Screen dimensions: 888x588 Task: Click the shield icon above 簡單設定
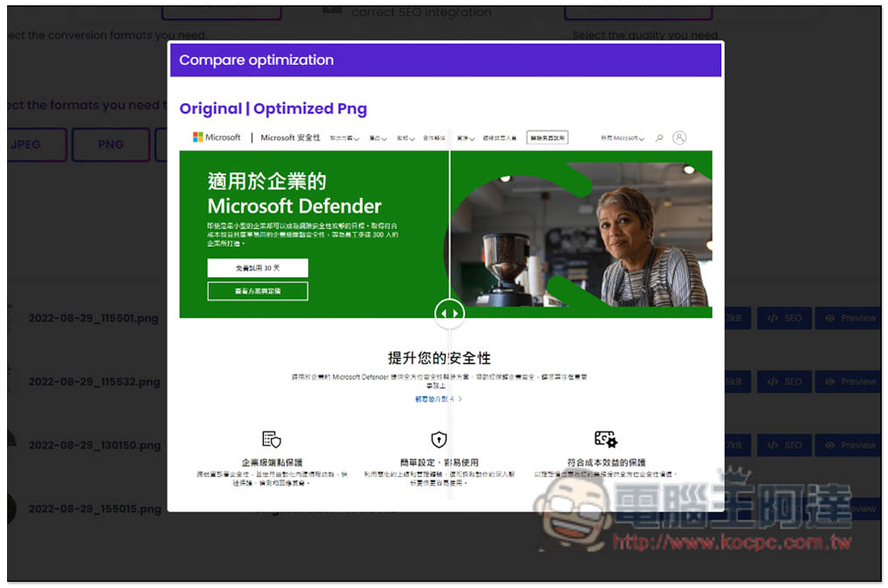439,440
